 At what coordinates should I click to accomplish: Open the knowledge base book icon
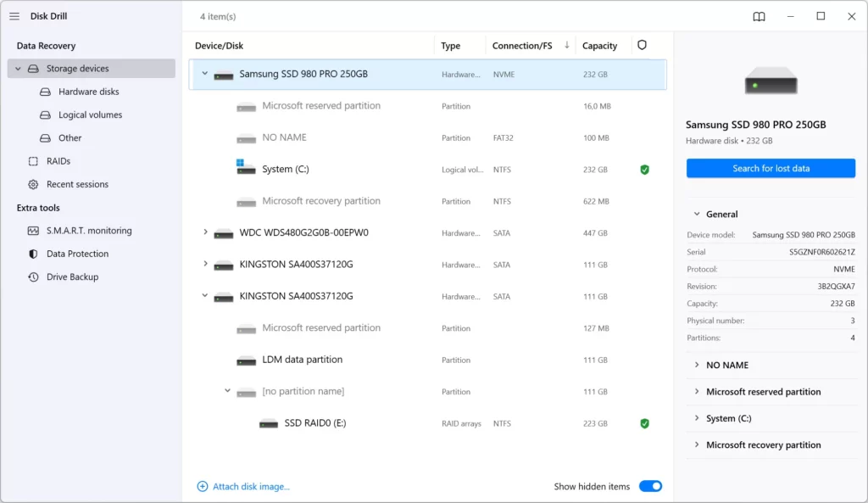point(759,16)
